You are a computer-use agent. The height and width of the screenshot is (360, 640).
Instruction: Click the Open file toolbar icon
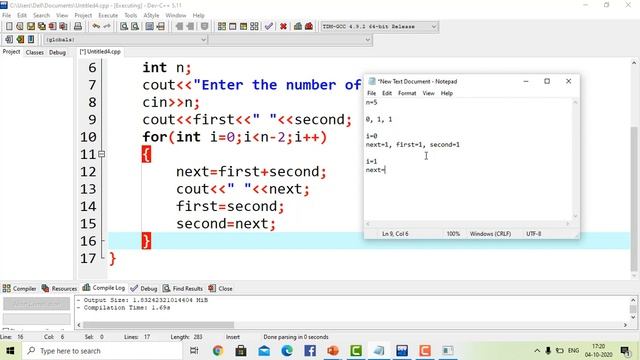(x=20, y=27)
